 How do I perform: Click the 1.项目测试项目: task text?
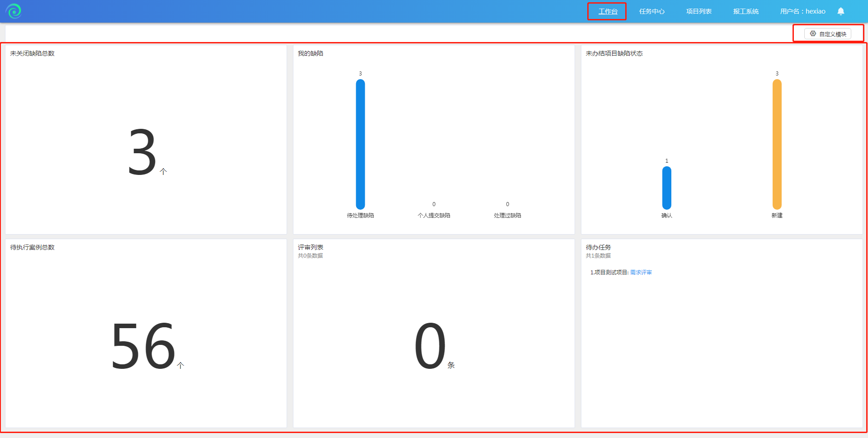(609, 273)
